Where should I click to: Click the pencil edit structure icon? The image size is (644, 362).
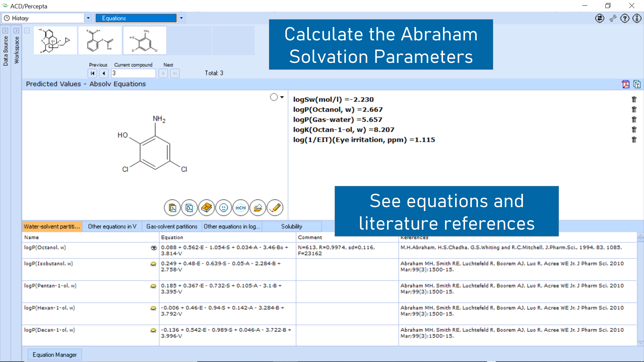coord(275,208)
